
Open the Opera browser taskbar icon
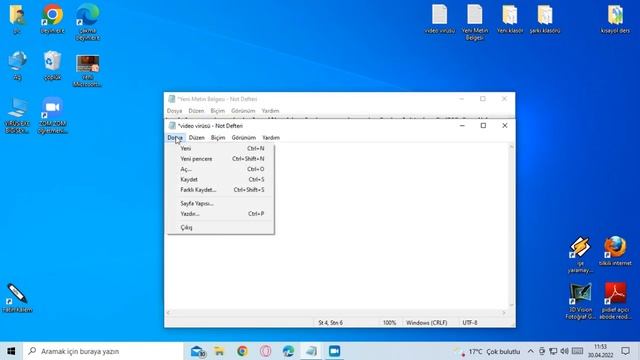tap(265, 351)
